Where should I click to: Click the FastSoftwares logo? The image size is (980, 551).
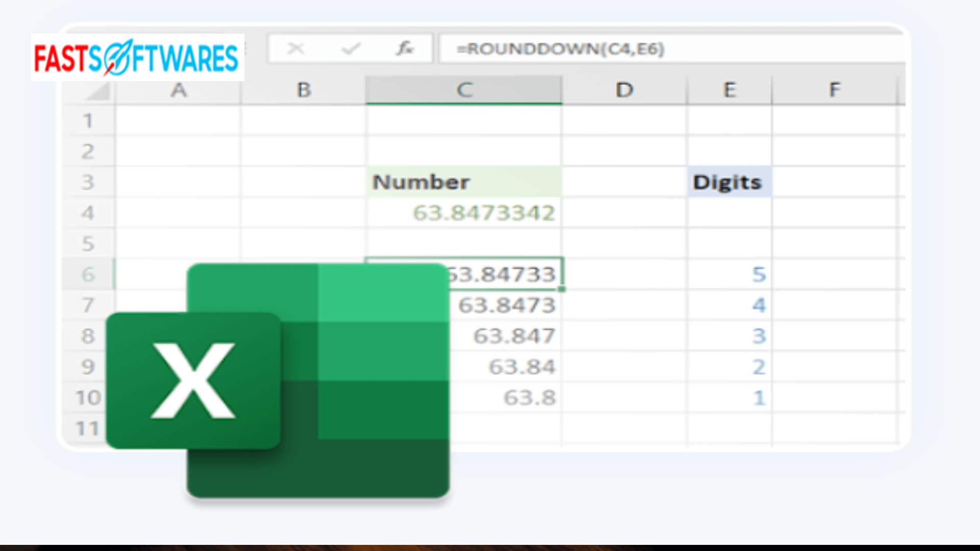click(137, 58)
